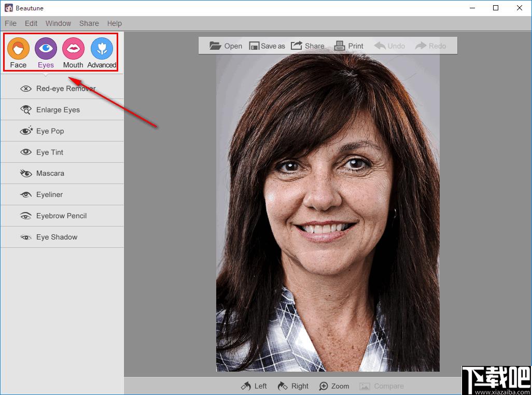Rotate the photo using Left button

pos(254,386)
